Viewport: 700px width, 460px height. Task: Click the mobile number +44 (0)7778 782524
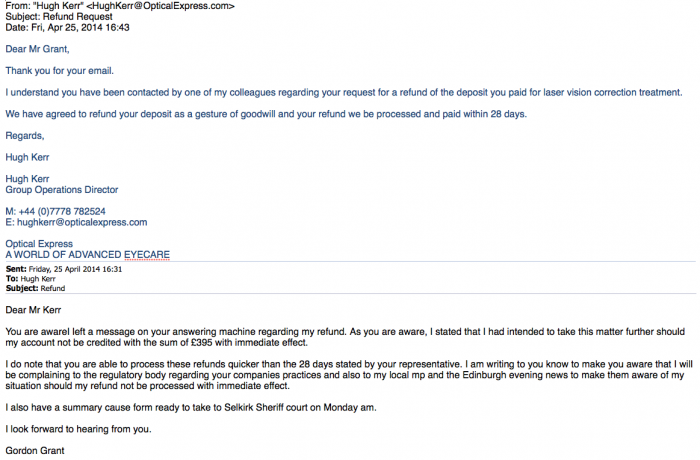point(62,211)
